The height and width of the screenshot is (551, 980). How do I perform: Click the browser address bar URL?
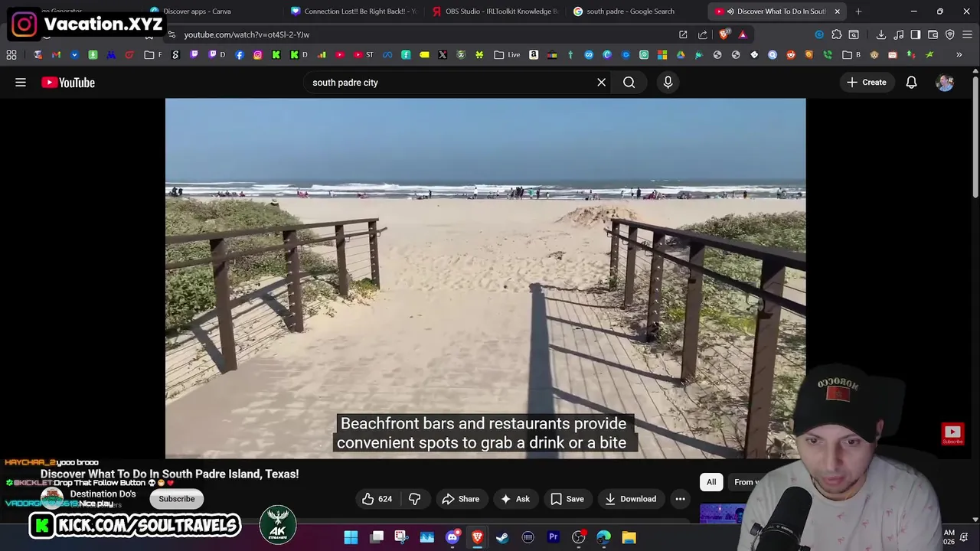click(247, 34)
